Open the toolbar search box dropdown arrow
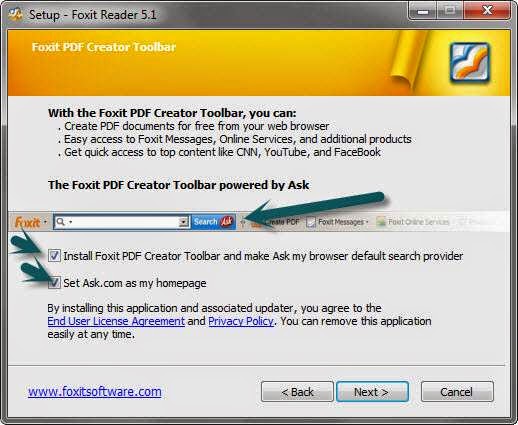The image size is (518, 425). click(183, 222)
